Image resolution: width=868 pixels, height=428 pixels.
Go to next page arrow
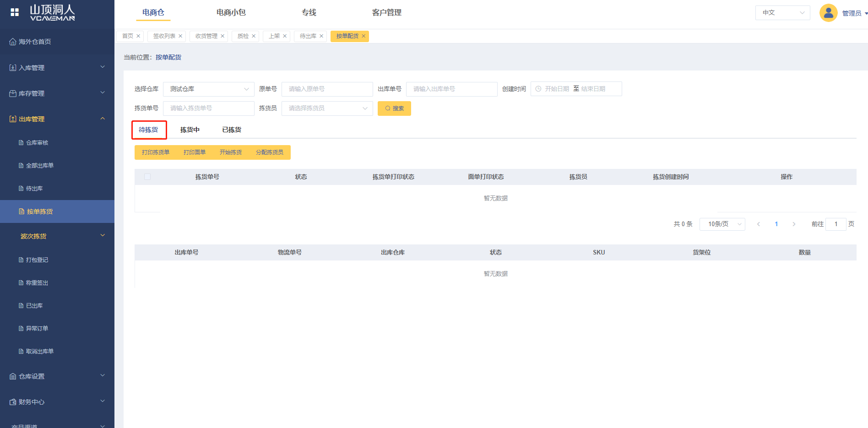point(794,224)
